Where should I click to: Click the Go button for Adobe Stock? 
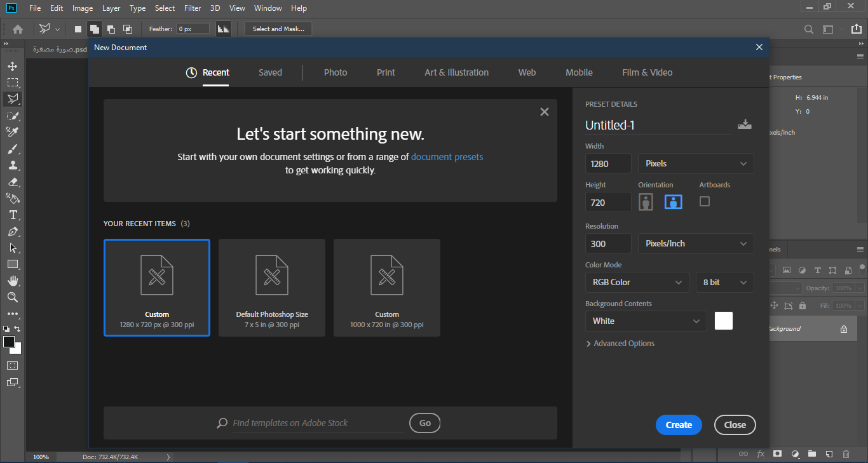click(x=425, y=423)
